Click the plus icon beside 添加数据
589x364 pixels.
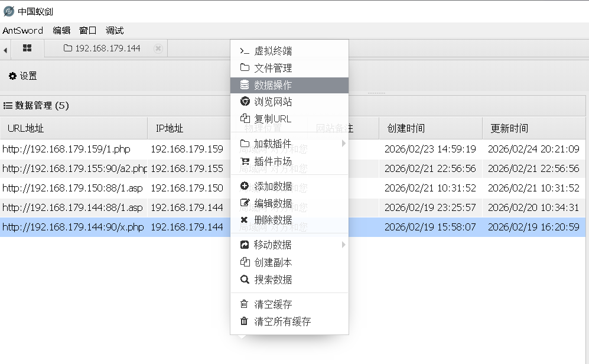point(245,186)
